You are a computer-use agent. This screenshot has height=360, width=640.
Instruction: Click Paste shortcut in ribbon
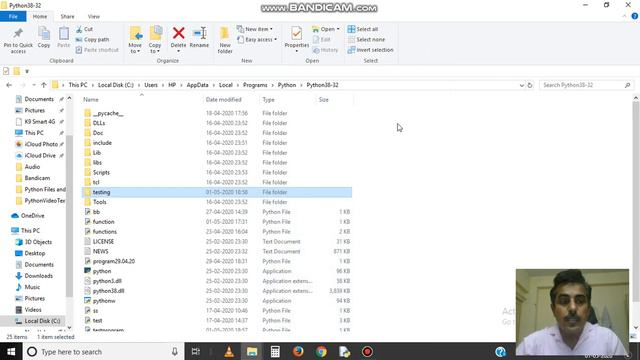click(97, 50)
